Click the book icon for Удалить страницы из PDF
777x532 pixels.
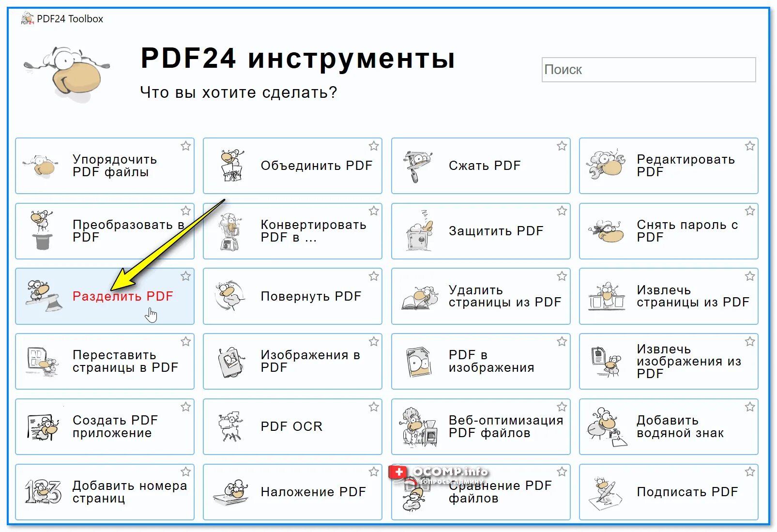pos(419,297)
